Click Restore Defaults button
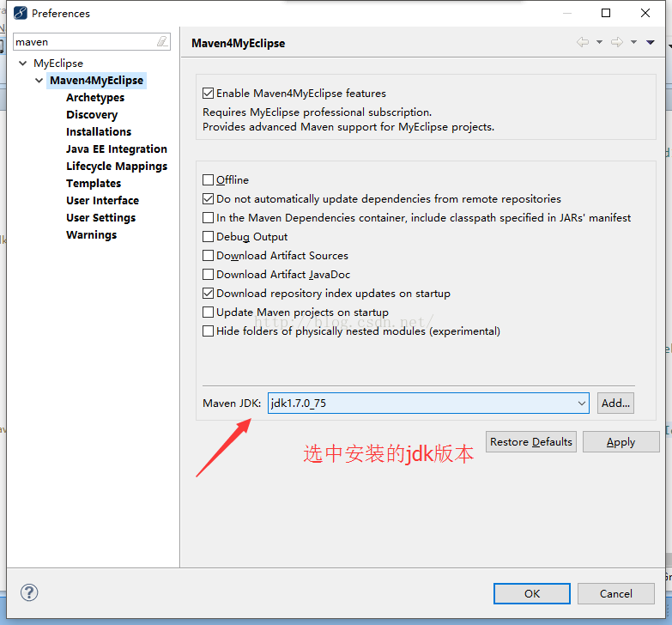This screenshot has width=672, height=625. 531,441
